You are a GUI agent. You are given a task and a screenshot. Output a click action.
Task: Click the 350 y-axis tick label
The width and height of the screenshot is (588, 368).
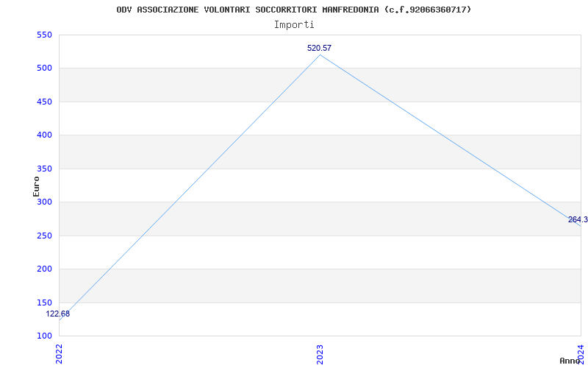[x=44, y=169]
